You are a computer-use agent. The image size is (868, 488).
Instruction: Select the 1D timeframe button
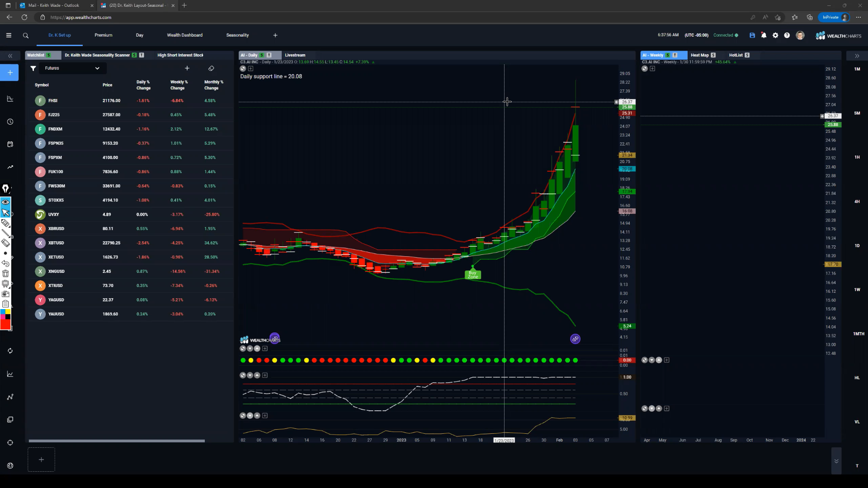coord(857,246)
